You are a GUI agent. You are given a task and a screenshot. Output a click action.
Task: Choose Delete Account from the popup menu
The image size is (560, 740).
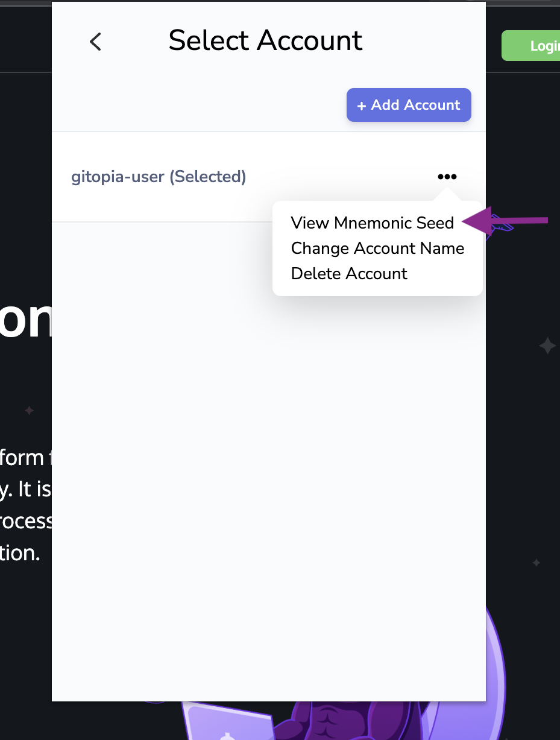(x=349, y=274)
